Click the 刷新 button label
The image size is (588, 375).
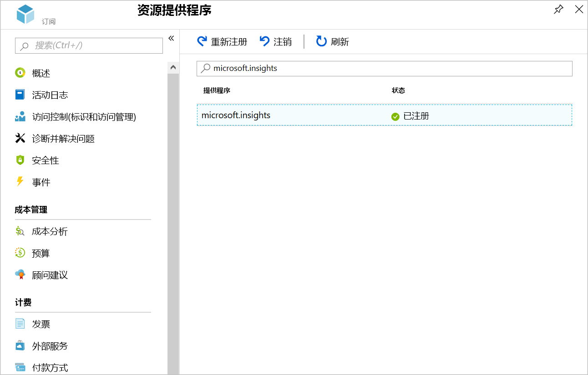click(340, 42)
